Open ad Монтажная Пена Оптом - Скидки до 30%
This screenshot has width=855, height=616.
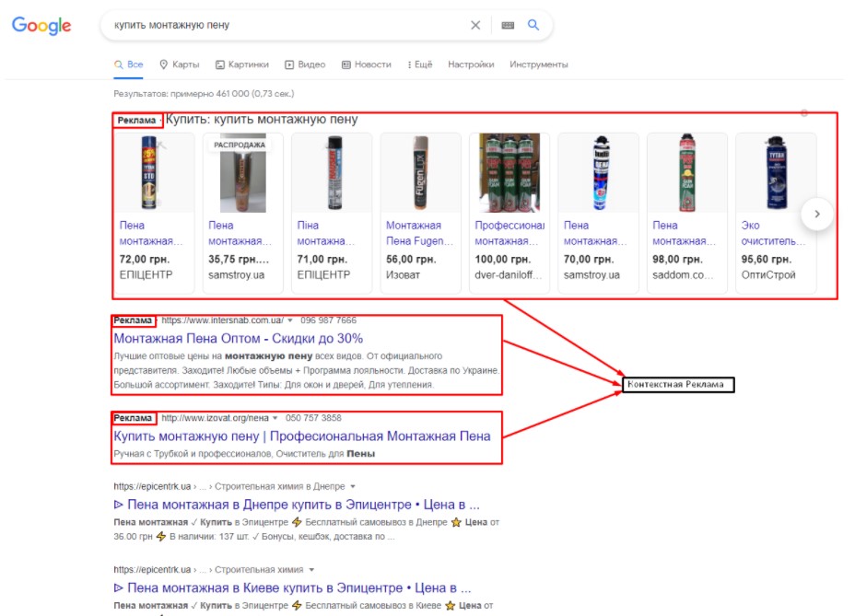point(239,339)
